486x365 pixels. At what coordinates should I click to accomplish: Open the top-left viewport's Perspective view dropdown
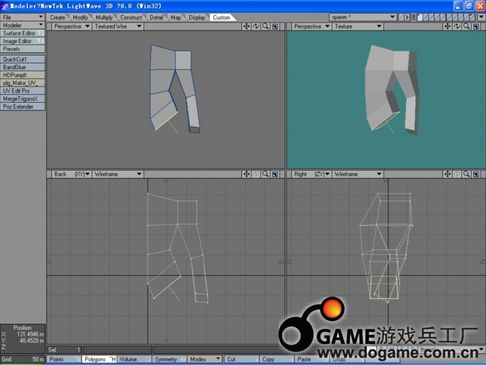tap(71, 26)
